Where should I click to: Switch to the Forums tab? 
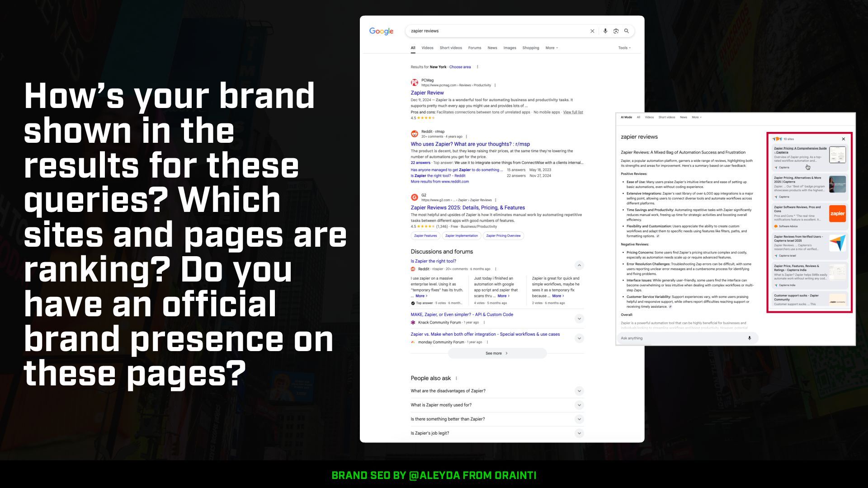pyautogui.click(x=474, y=48)
